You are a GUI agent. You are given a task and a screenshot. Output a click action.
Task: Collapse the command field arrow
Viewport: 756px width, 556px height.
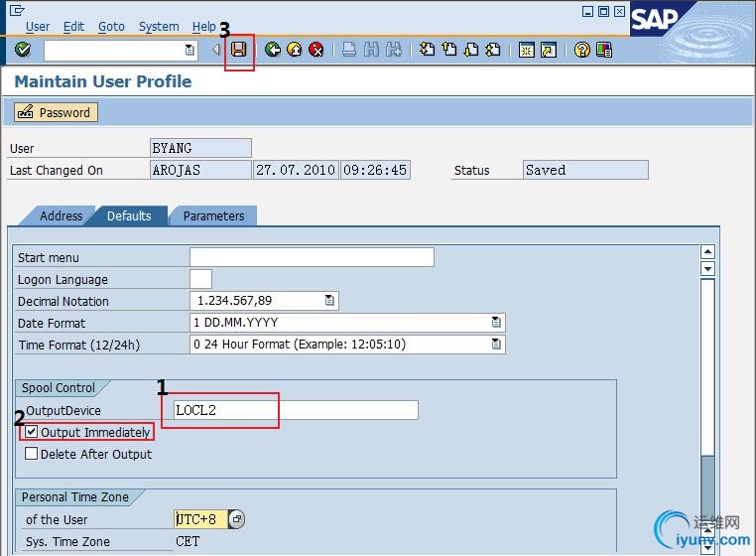(x=216, y=50)
